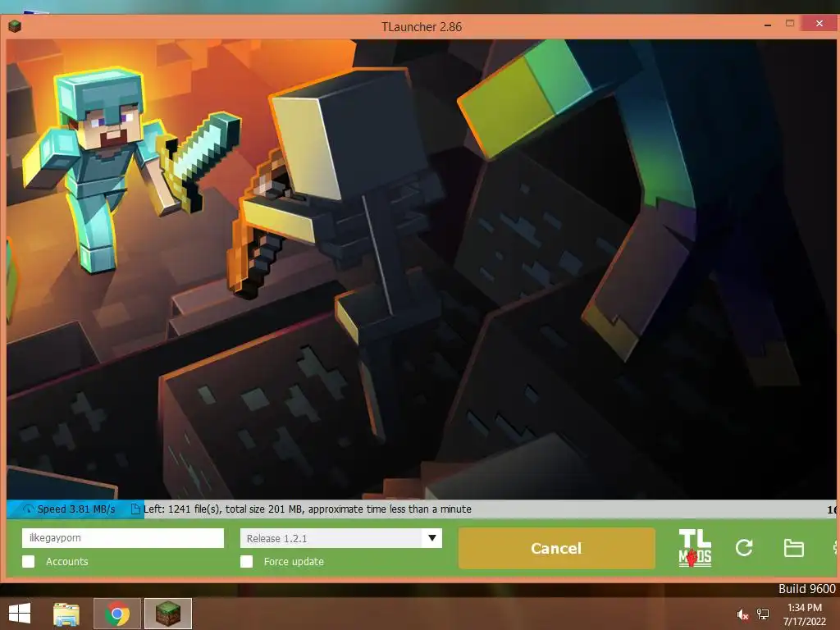Click the download speed gauge icon
This screenshot has width=840, height=630.
(28, 509)
